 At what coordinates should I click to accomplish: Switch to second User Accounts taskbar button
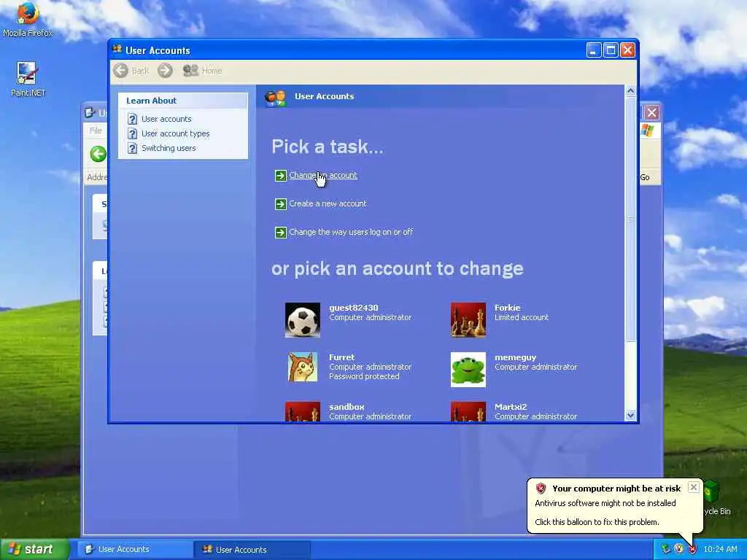[252, 550]
